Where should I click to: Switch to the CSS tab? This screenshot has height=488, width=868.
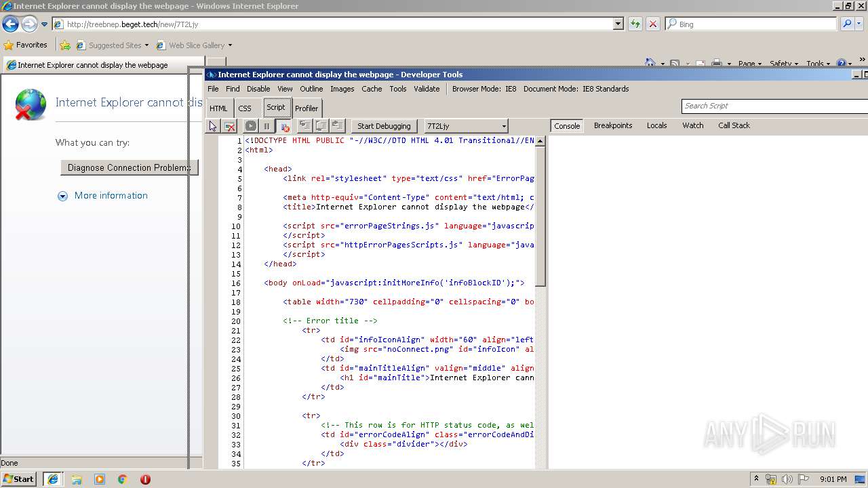pos(245,108)
